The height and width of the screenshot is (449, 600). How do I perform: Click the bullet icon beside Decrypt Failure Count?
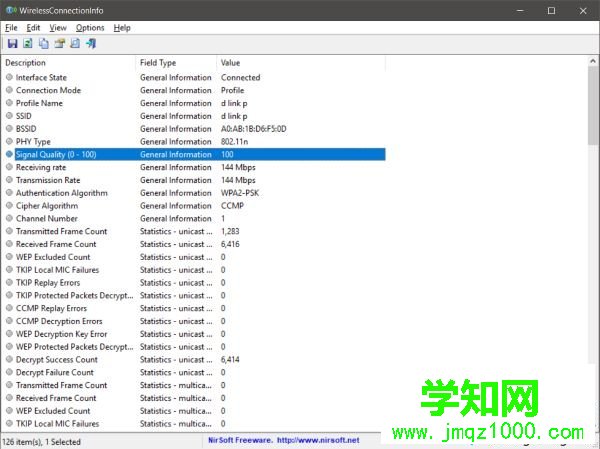point(10,372)
